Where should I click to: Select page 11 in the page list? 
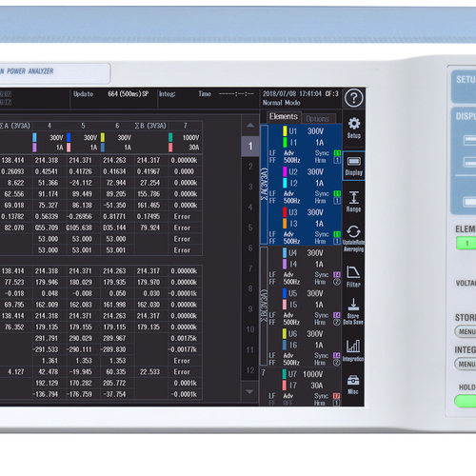tap(250, 350)
